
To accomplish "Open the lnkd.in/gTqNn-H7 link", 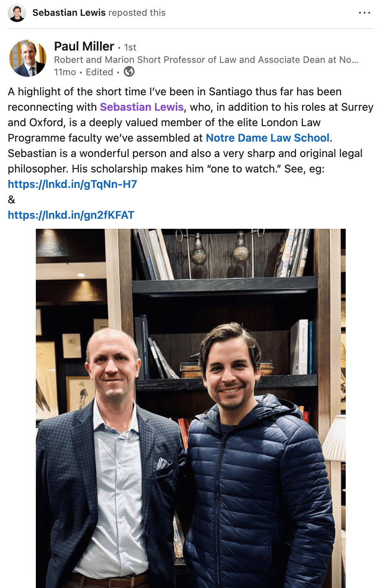I will (72, 184).
